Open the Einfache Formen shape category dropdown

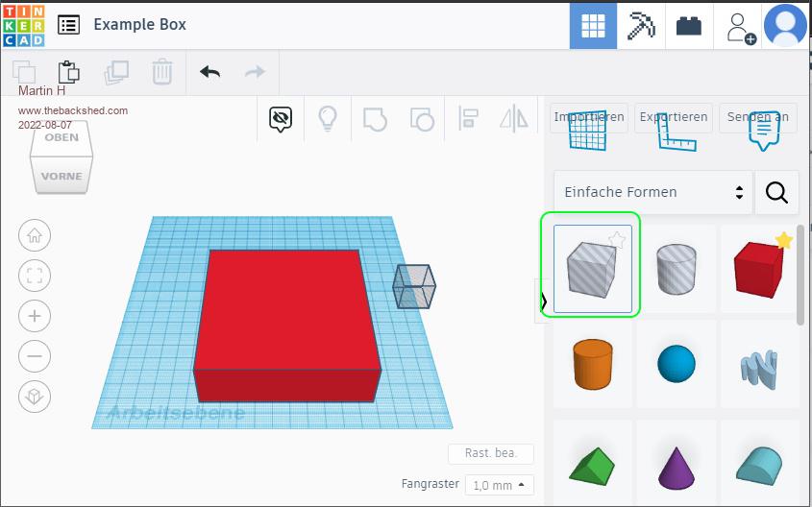[652, 192]
